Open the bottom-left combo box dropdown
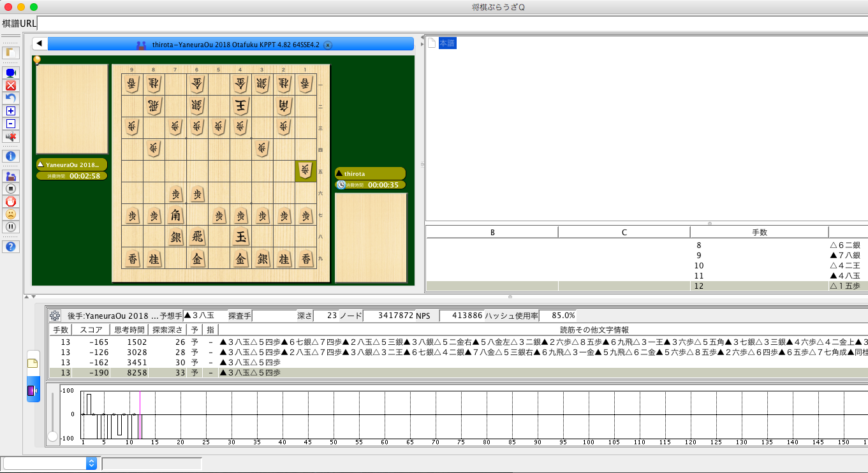This screenshot has width=868, height=473. 50,463
